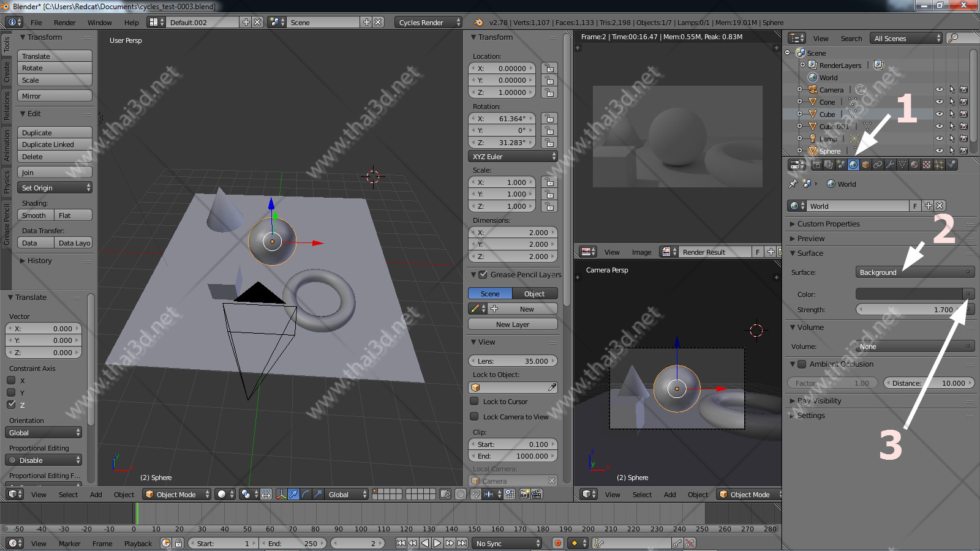Image resolution: width=980 pixels, height=551 pixels.
Task: Open the Texture properties checker tab
Action: pyautogui.click(x=927, y=165)
